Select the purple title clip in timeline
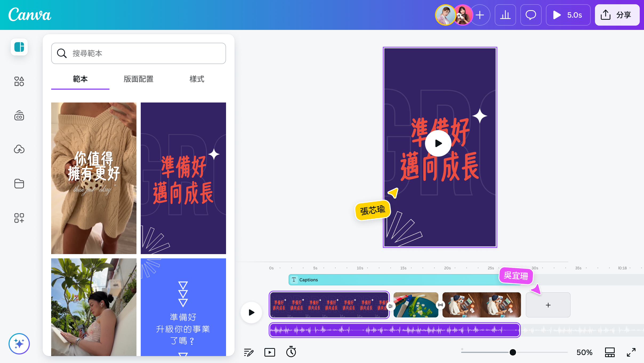644x363 pixels. coord(329,305)
